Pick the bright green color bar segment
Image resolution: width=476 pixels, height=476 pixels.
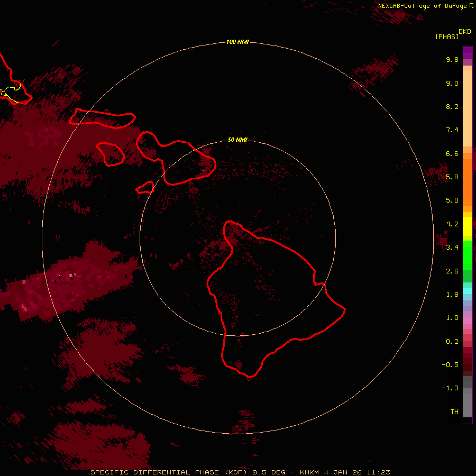(467, 255)
